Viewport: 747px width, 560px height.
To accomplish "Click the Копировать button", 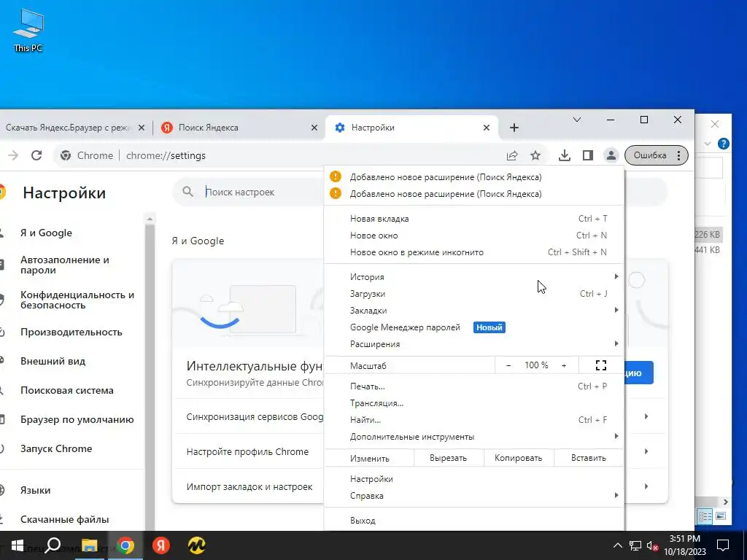I will (519, 458).
